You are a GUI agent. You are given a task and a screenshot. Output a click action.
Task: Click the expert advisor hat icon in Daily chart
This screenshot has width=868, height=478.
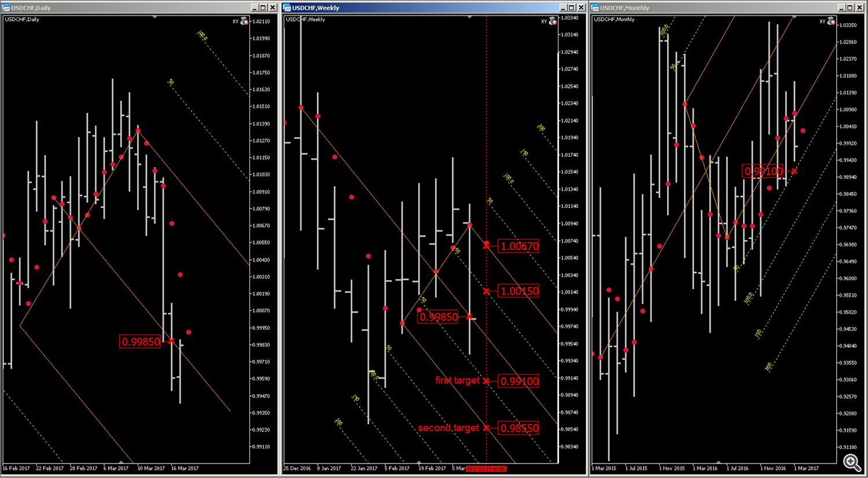click(x=244, y=21)
